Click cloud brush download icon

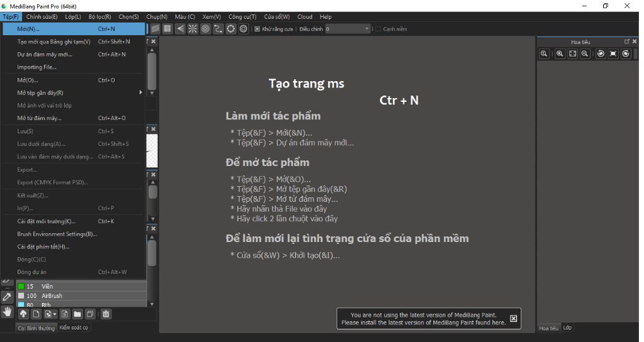[x=23, y=314]
